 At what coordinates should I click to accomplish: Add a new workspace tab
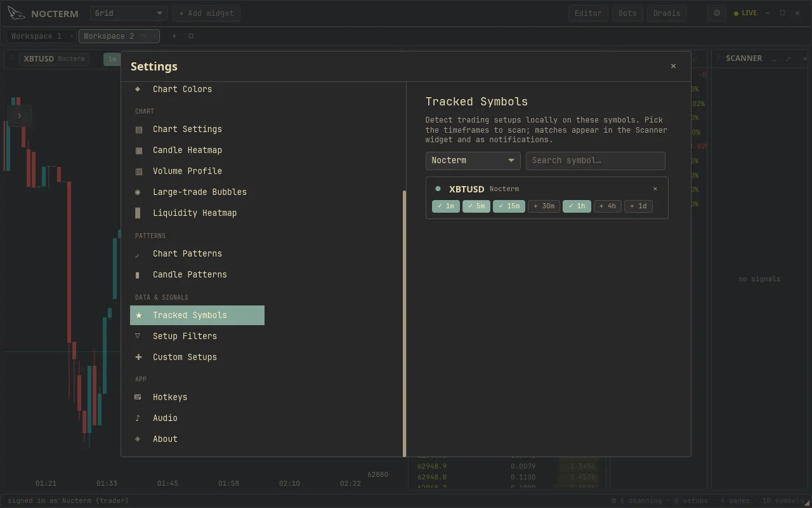click(174, 36)
